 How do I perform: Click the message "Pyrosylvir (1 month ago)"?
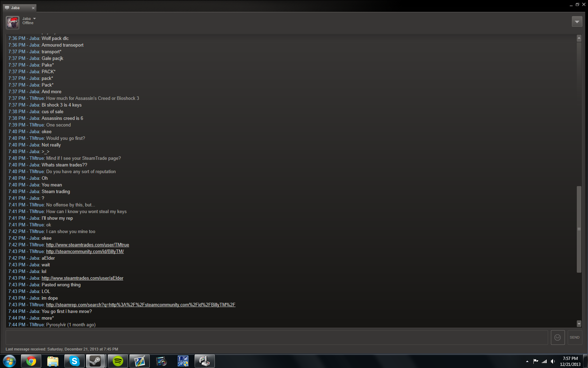point(71,325)
